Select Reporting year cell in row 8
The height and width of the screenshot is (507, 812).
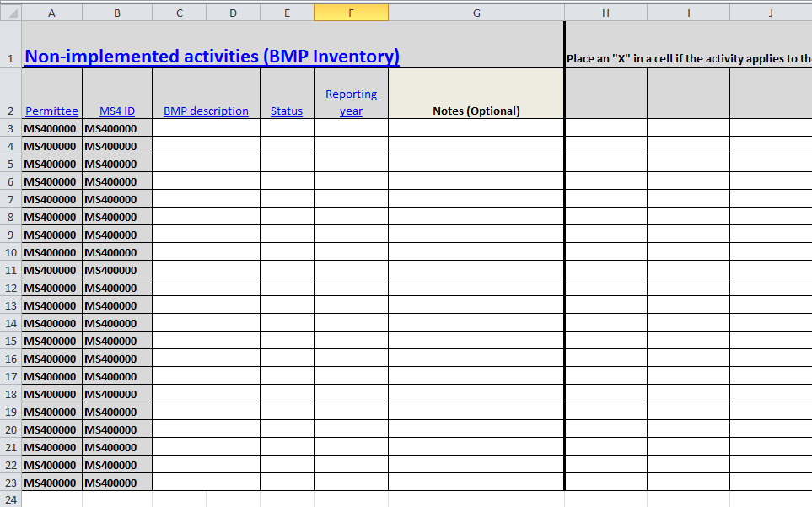click(351, 217)
